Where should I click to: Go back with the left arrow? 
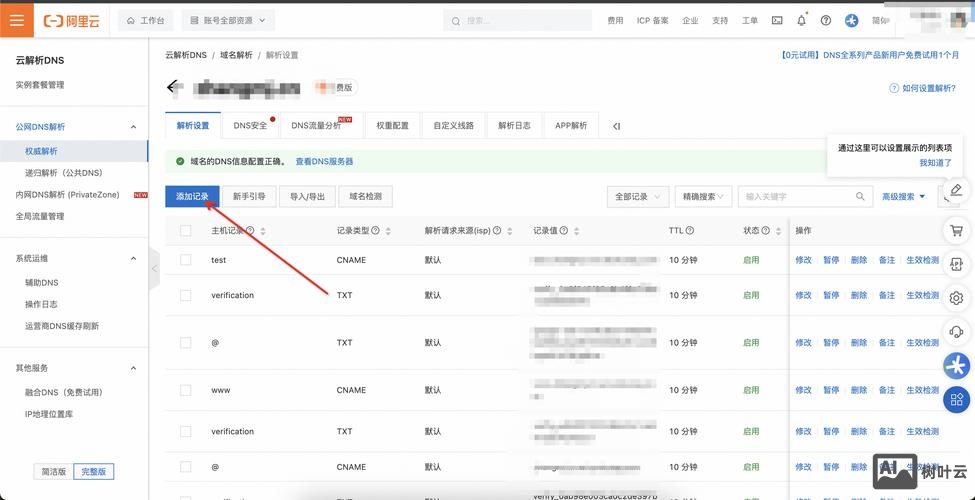173,87
